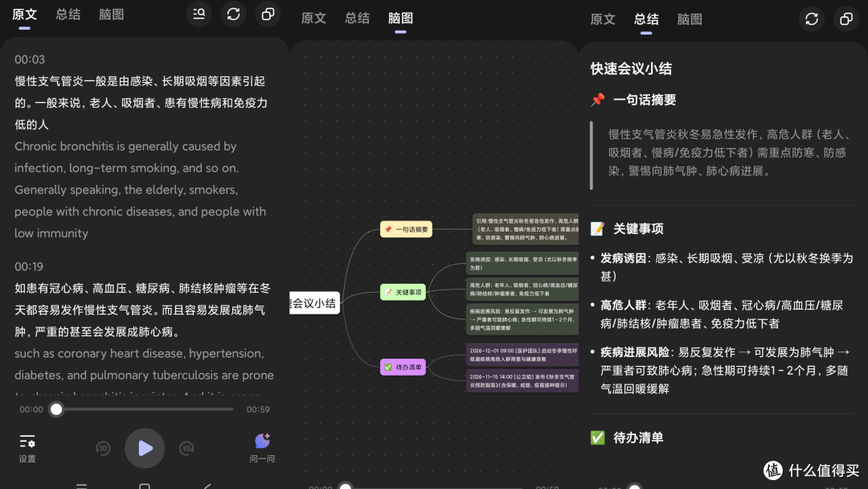
Task: Select 脑图 tab in right panel
Action: point(690,19)
